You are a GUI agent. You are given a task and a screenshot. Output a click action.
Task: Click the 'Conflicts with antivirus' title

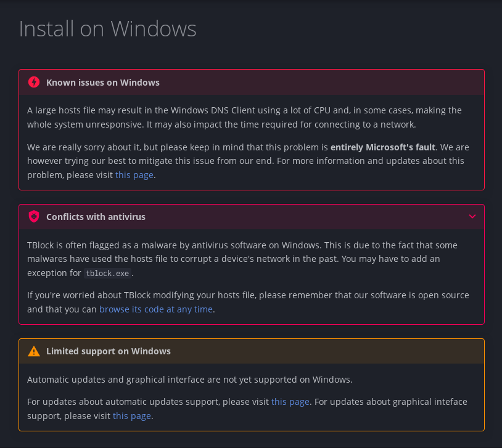[96, 217]
